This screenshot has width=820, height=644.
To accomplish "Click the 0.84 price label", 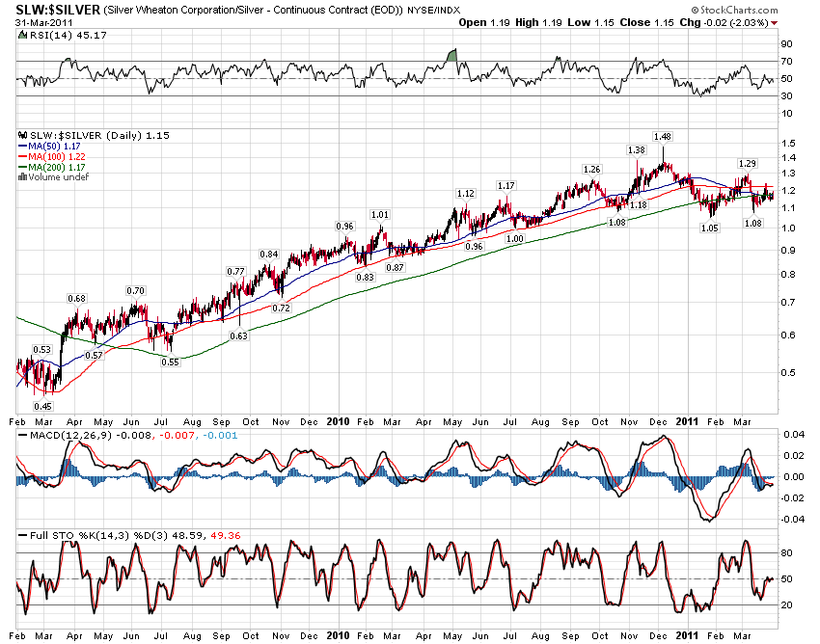I will coord(269,255).
